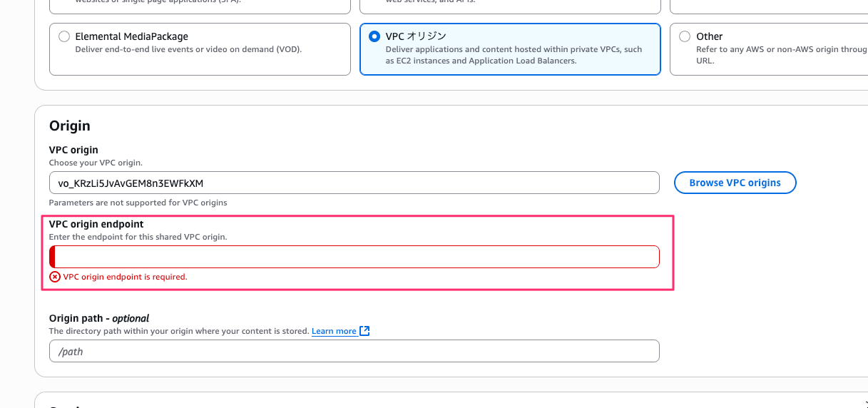
Task: Click the Origin path - optional label
Action: click(99, 318)
